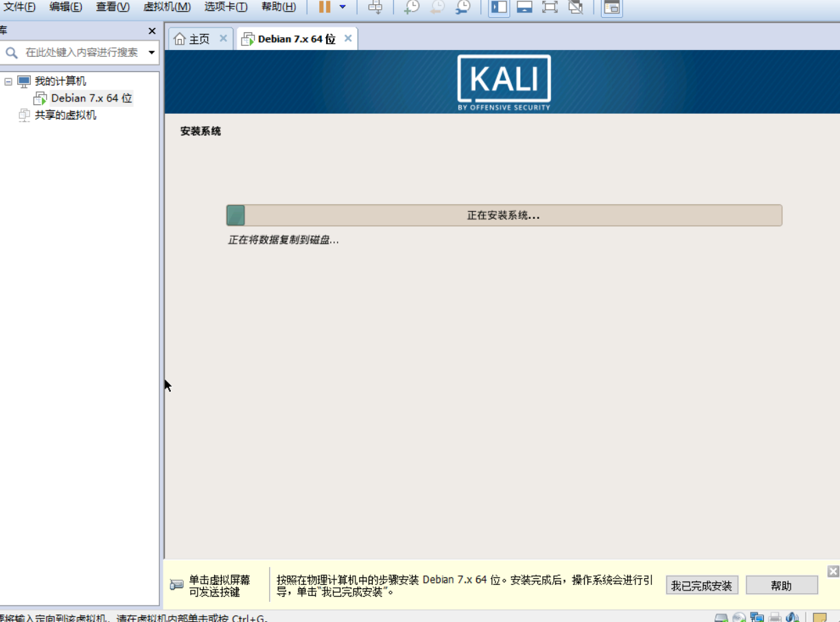Open the 选项卡(T) menu
This screenshot has width=840, height=622.
pos(226,7)
